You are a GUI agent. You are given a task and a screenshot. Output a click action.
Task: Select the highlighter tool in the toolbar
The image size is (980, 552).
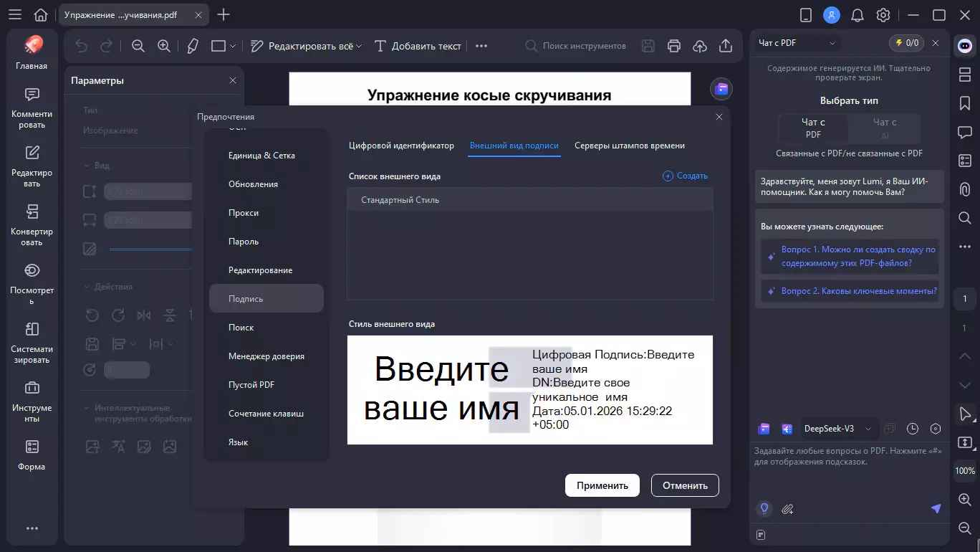(191, 45)
